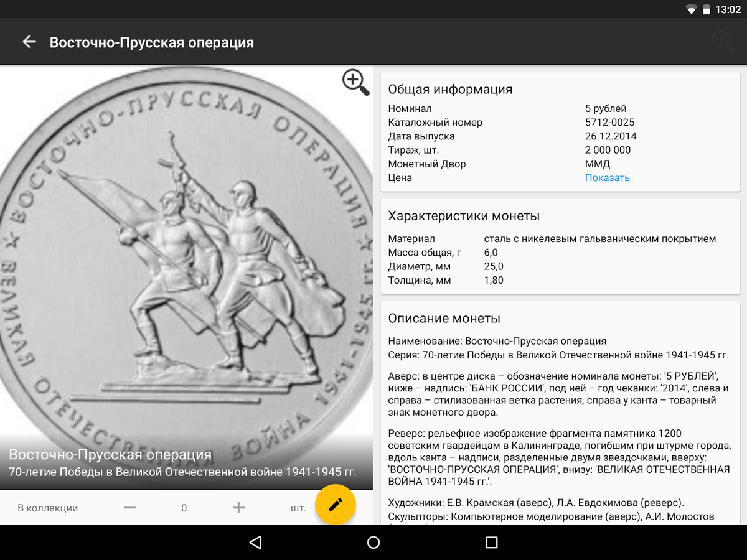Tap the Серия line in description
The height and width of the screenshot is (560, 747).
click(x=558, y=355)
